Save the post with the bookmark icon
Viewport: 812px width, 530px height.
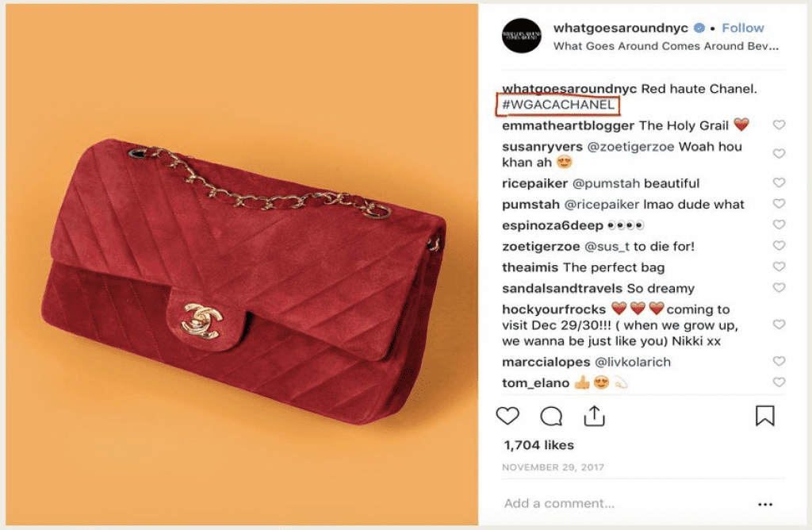pyautogui.click(x=765, y=416)
